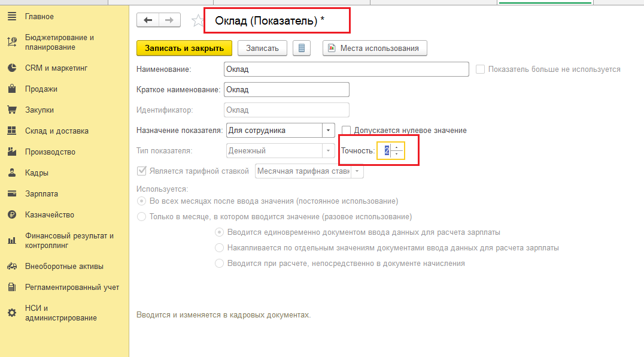
Task: Click the favorites star near the title
Action: (198, 20)
